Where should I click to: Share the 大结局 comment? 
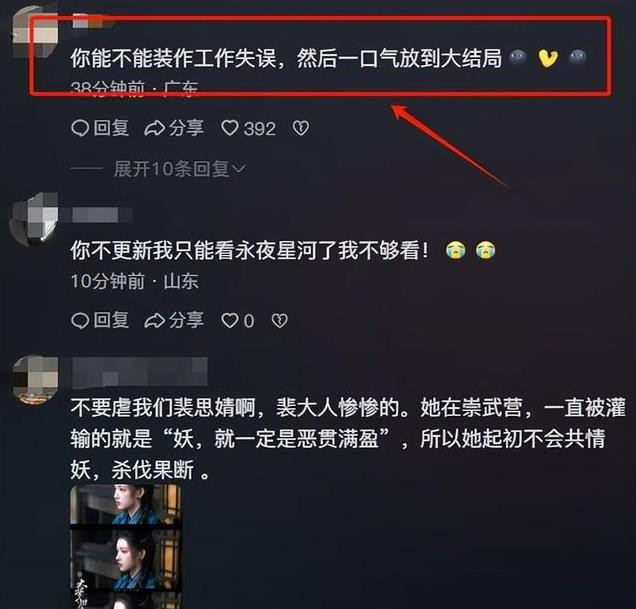(174, 128)
